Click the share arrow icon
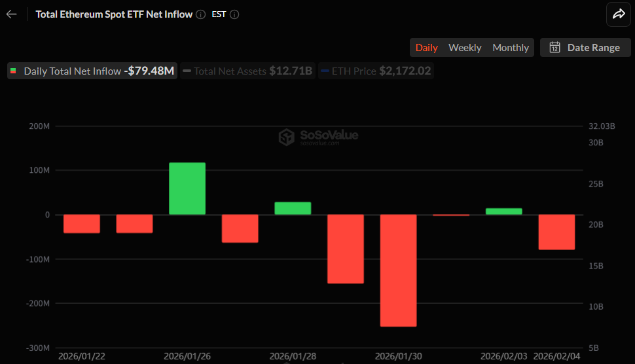 [x=618, y=14]
